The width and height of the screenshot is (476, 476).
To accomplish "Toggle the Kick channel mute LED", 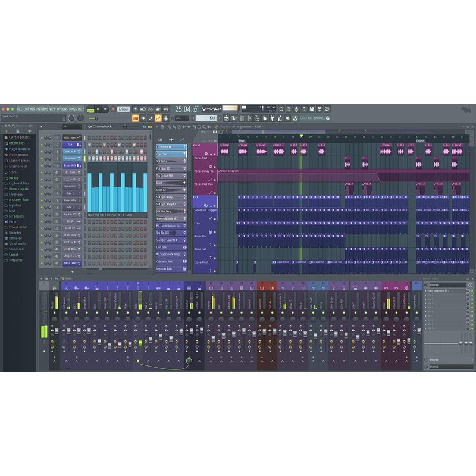I will tap(42, 145).
